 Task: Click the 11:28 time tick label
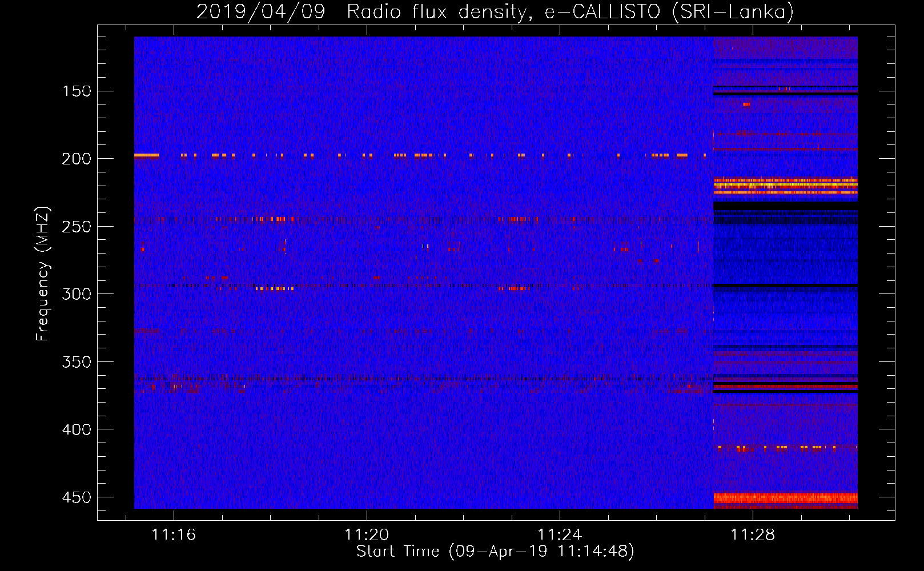753,534
